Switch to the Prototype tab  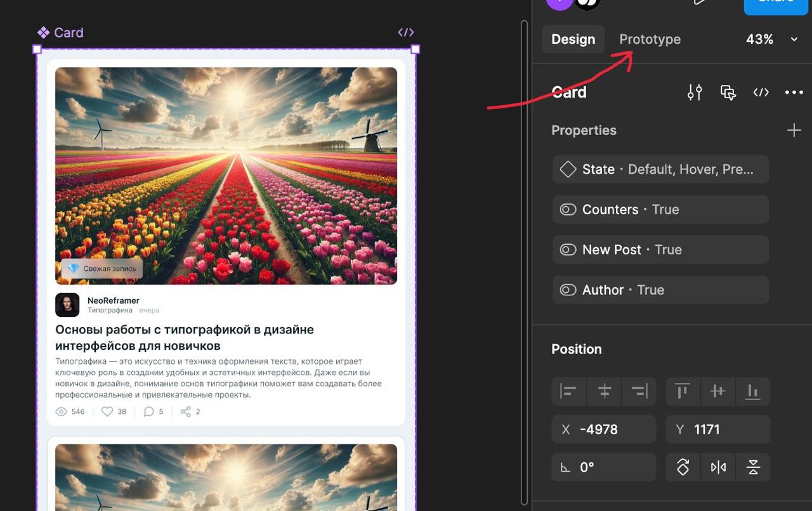(x=650, y=39)
